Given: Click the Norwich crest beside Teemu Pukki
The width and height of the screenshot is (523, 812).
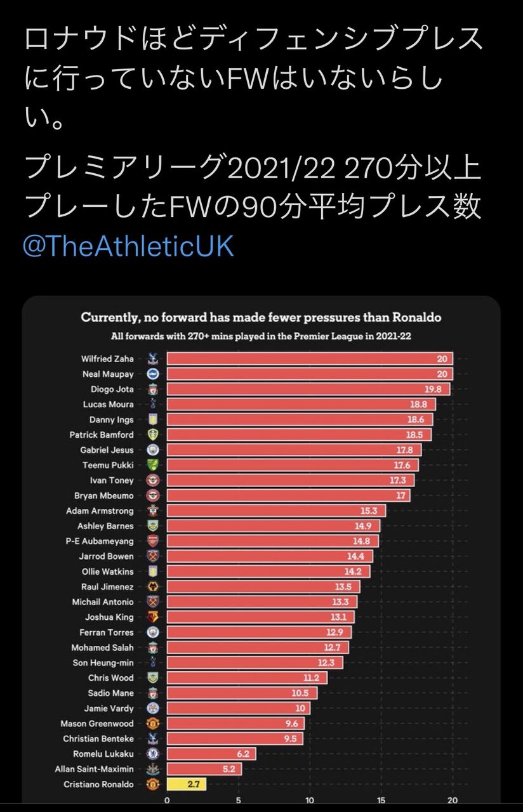Looking at the screenshot, I should pos(152,465).
